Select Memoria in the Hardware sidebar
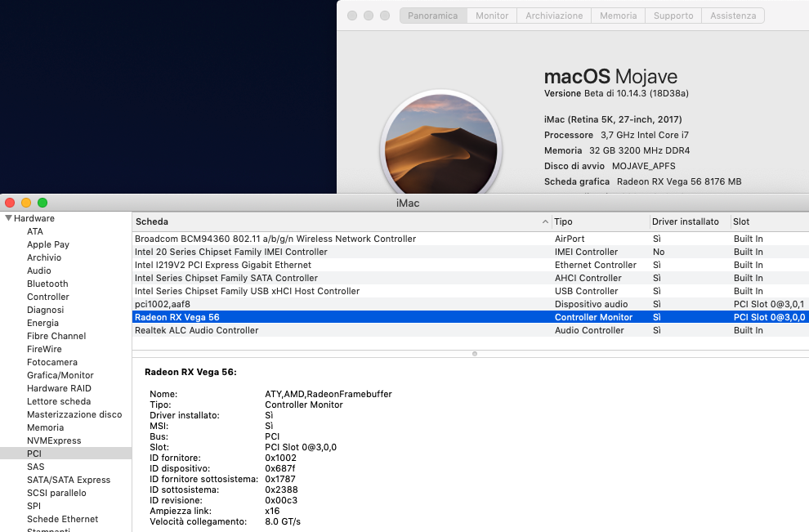809x532 pixels. point(46,427)
